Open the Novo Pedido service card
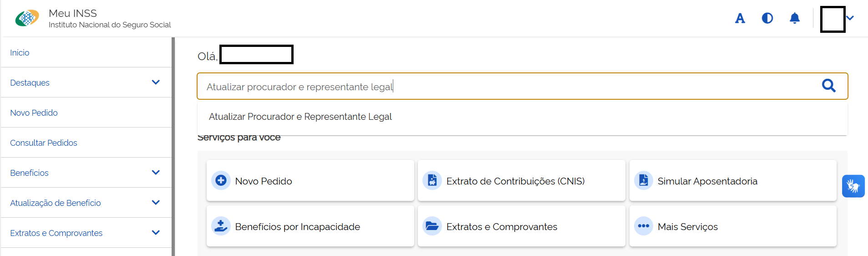The width and height of the screenshot is (868, 256). point(310,181)
